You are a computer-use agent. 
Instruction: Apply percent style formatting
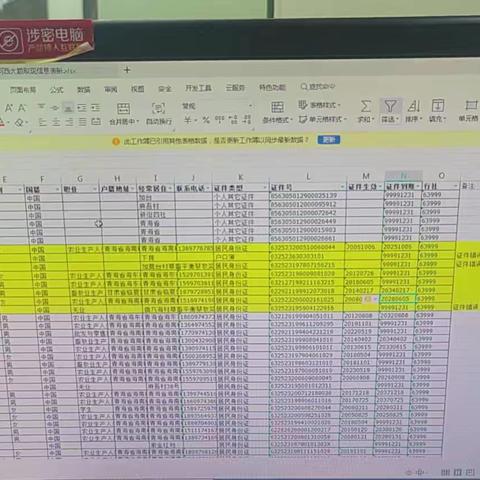[206, 120]
